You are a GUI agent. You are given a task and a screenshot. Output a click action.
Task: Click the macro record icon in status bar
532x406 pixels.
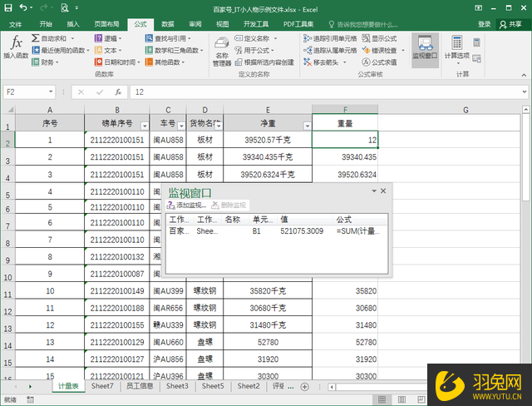click(30, 399)
